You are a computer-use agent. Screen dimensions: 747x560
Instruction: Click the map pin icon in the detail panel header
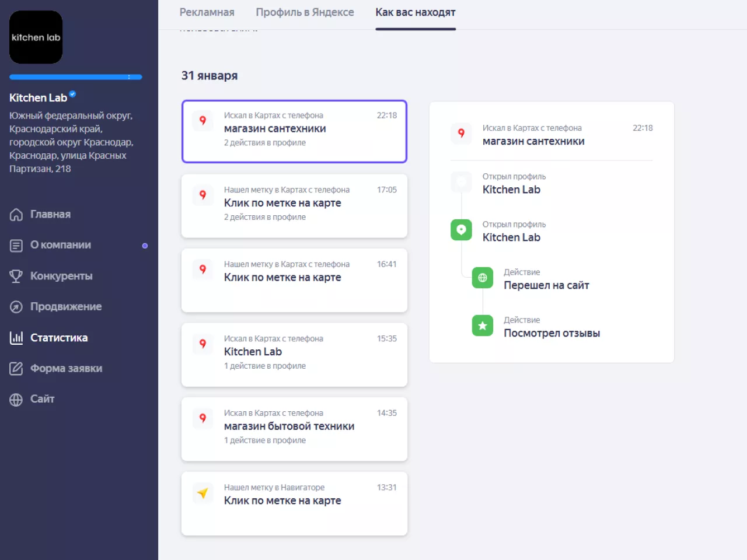(x=461, y=134)
